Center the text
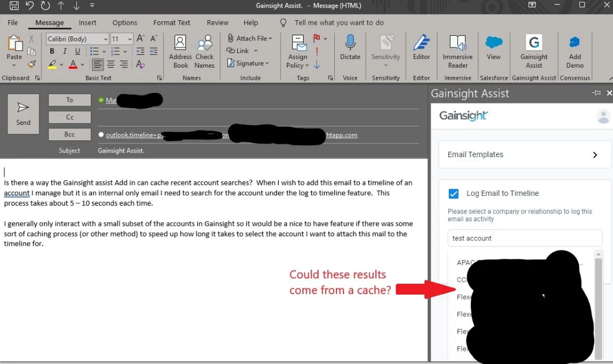This screenshot has height=364, width=613. [x=110, y=65]
